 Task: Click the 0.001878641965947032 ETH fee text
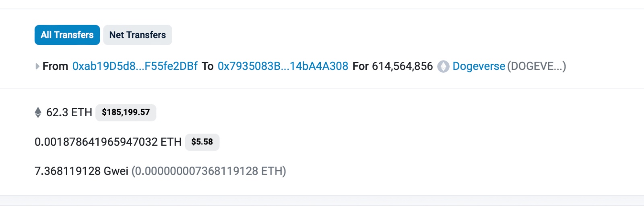tap(108, 142)
